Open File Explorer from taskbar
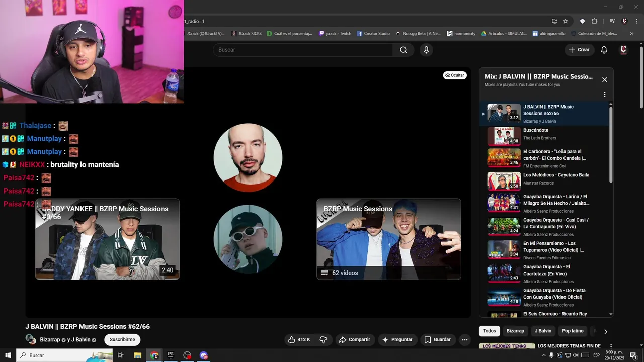Screen dimensions: 644x362 138,355
